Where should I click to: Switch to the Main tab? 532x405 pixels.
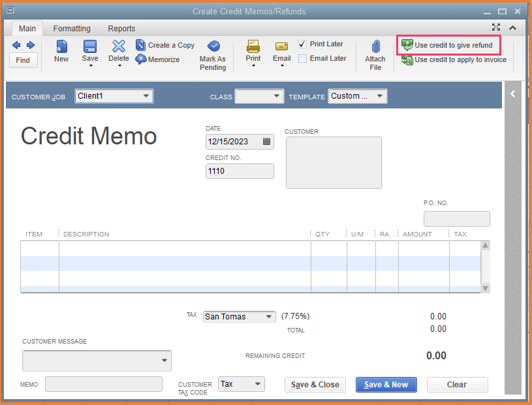click(x=27, y=29)
